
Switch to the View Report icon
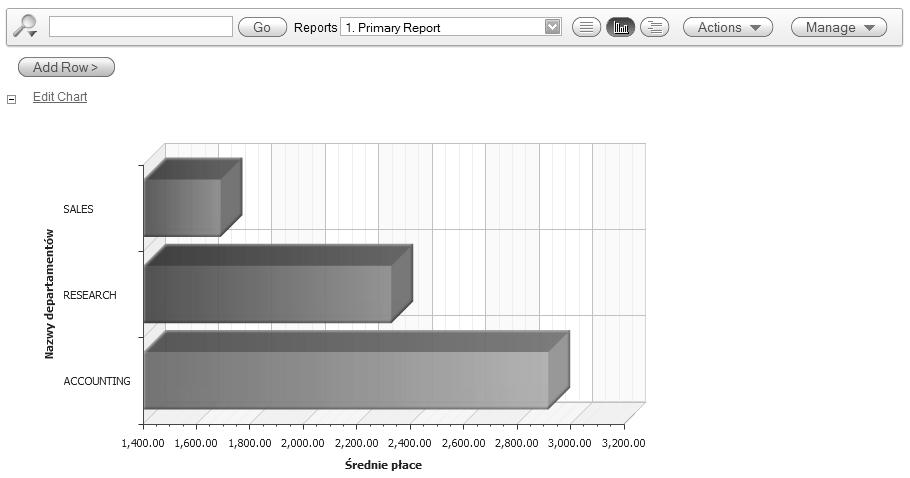pos(586,27)
